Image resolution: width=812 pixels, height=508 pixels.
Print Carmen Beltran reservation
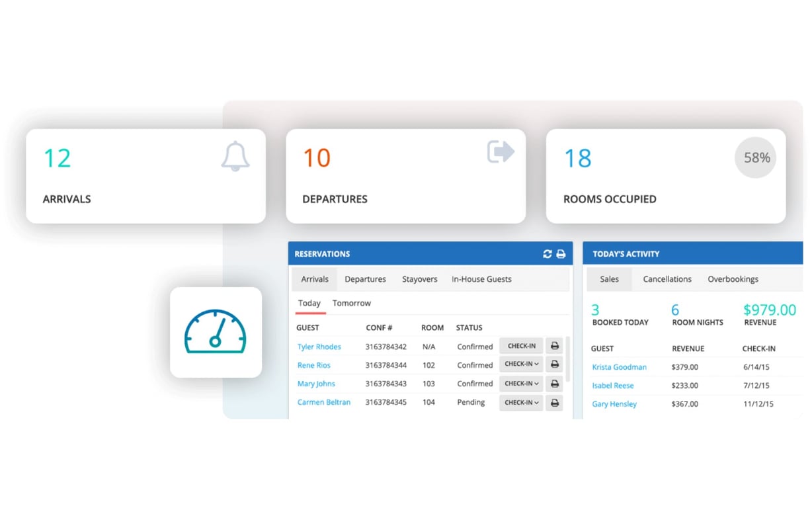point(555,402)
